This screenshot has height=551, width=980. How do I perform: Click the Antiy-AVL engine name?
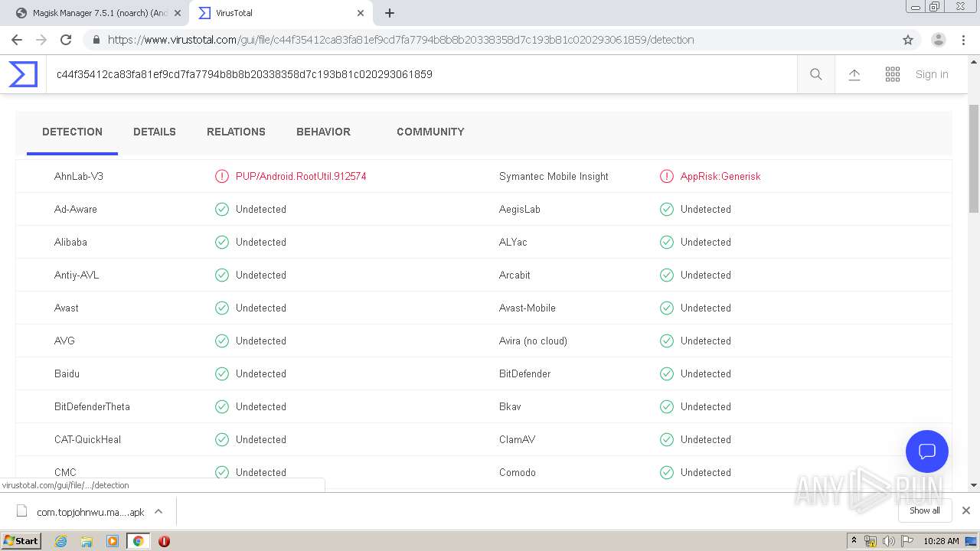point(77,275)
